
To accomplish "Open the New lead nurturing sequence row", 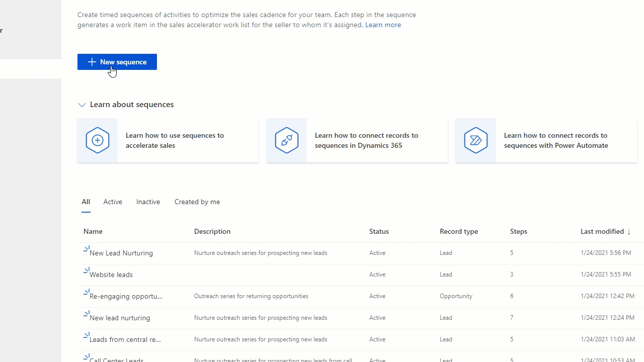I will 120,318.
